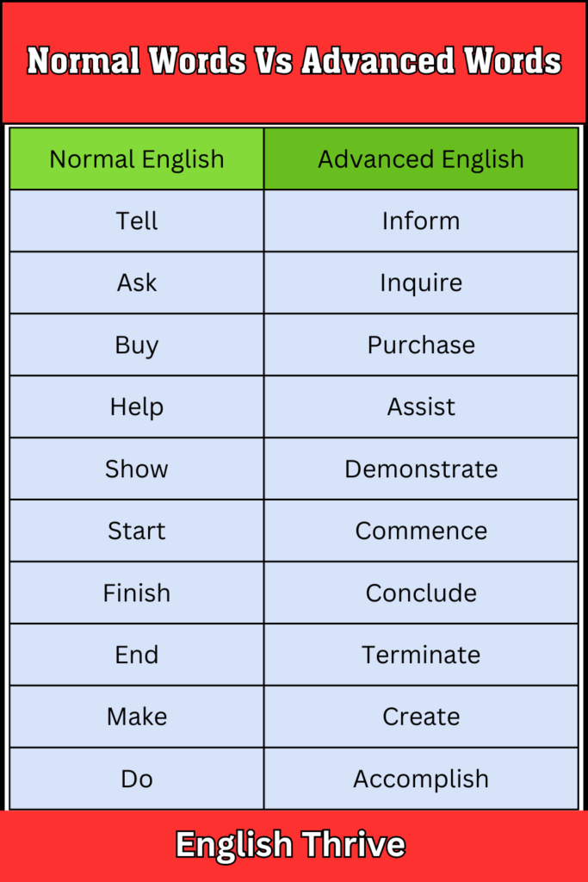Click the 'Commence' cell
Image resolution: width=588 pixels, height=882 pixels.
tap(421, 531)
